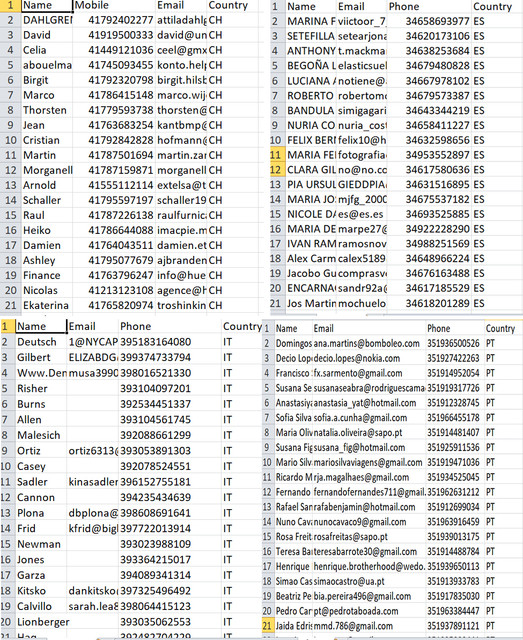The width and height of the screenshot is (523, 640).
Task: Select the name cell 'Malesich'
Action: [x=40, y=435]
